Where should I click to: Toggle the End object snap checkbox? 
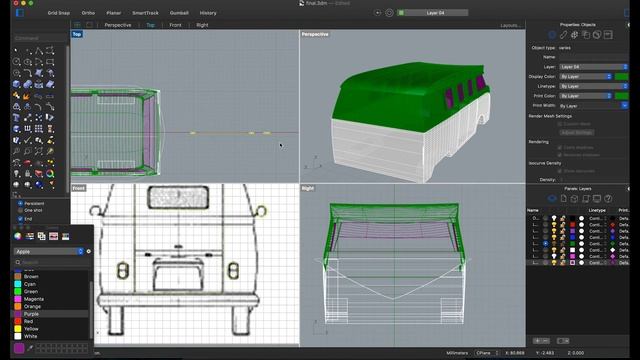20,219
